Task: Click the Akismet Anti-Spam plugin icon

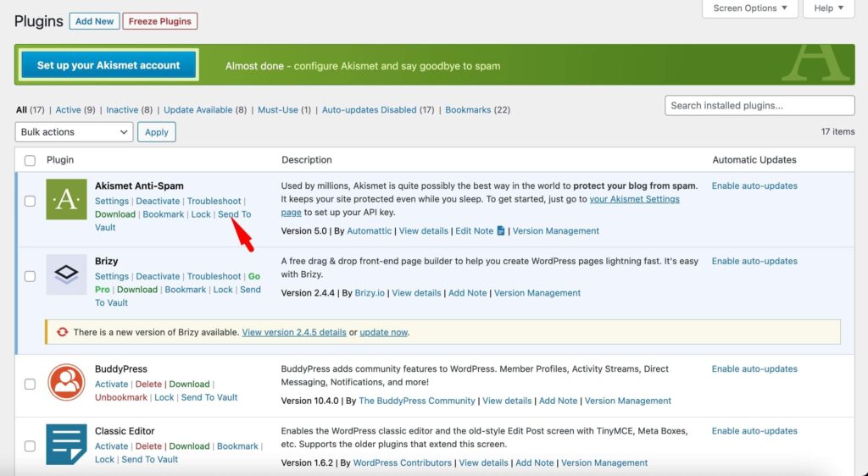Action: pos(66,199)
